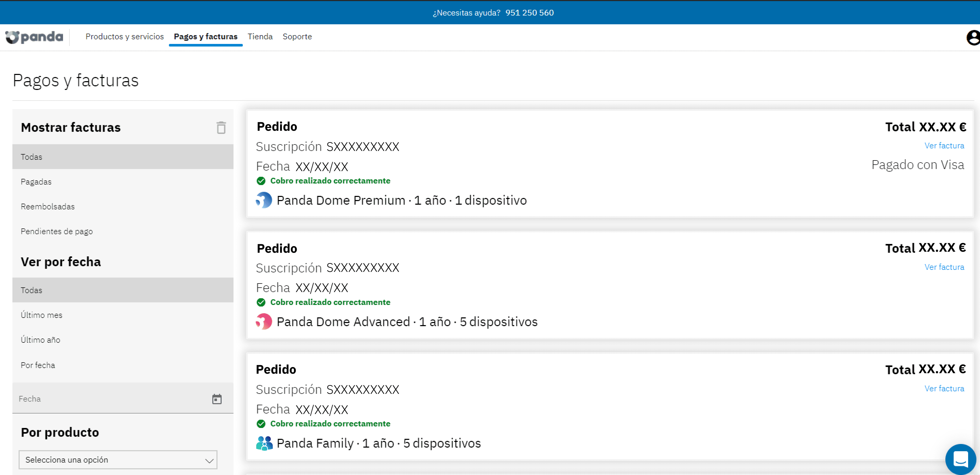The height and width of the screenshot is (475, 980).
Task: Select the Pagos y facturas tab
Action: pyautogui.click(x=205, y=36)
